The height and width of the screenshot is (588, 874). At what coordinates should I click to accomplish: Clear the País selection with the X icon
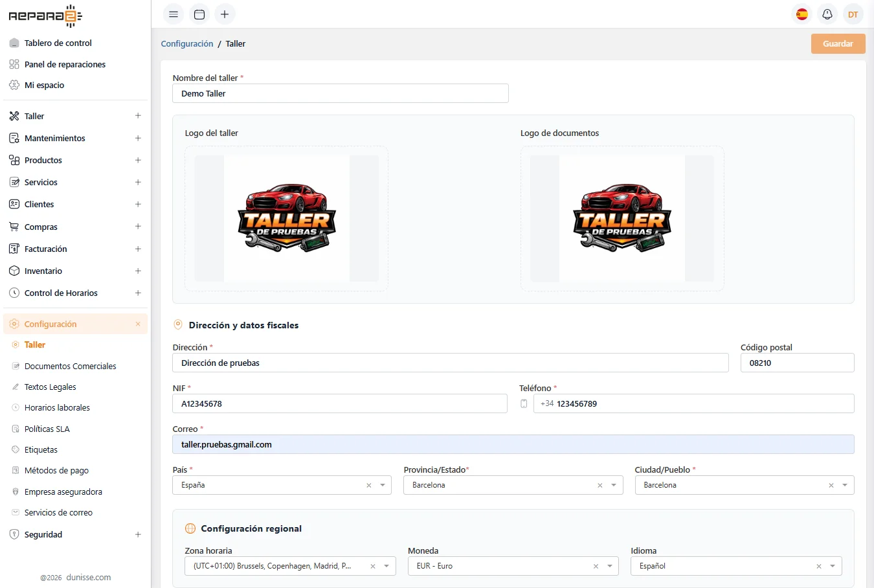[x=369, y=485]
